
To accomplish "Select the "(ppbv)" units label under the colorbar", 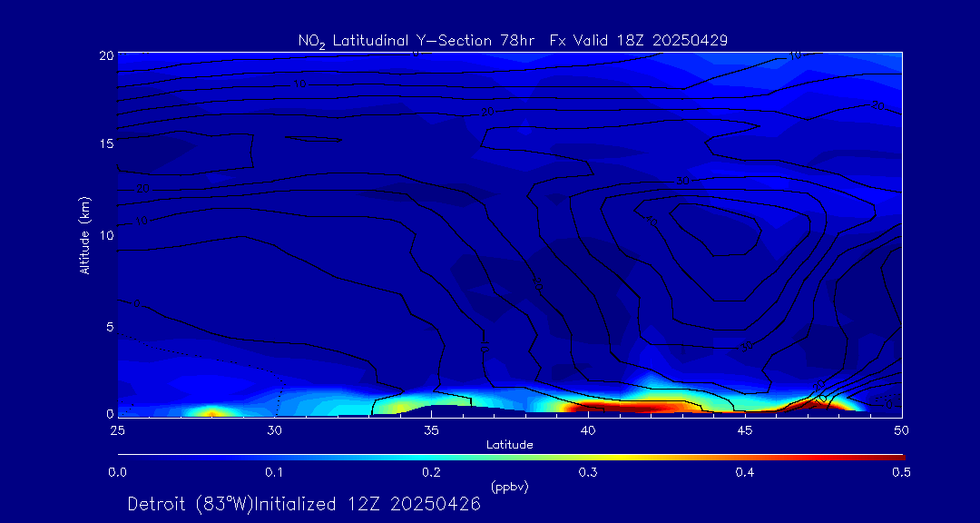I will (x=510, y=486).
